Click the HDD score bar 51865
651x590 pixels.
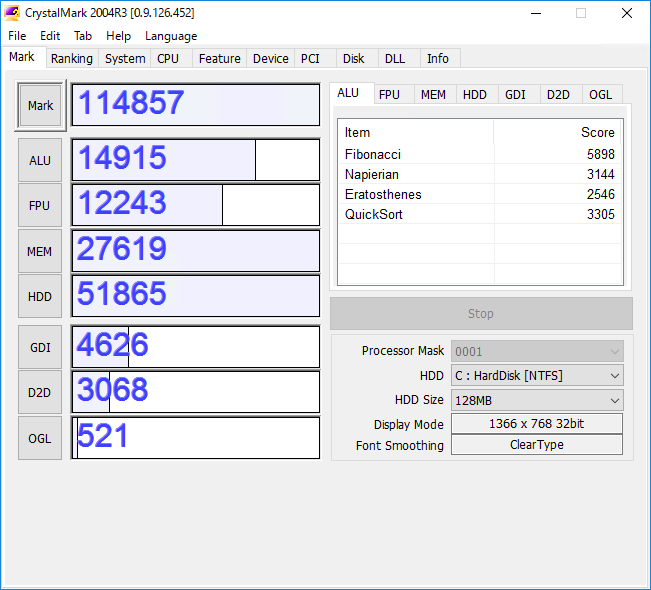(196, 296)
